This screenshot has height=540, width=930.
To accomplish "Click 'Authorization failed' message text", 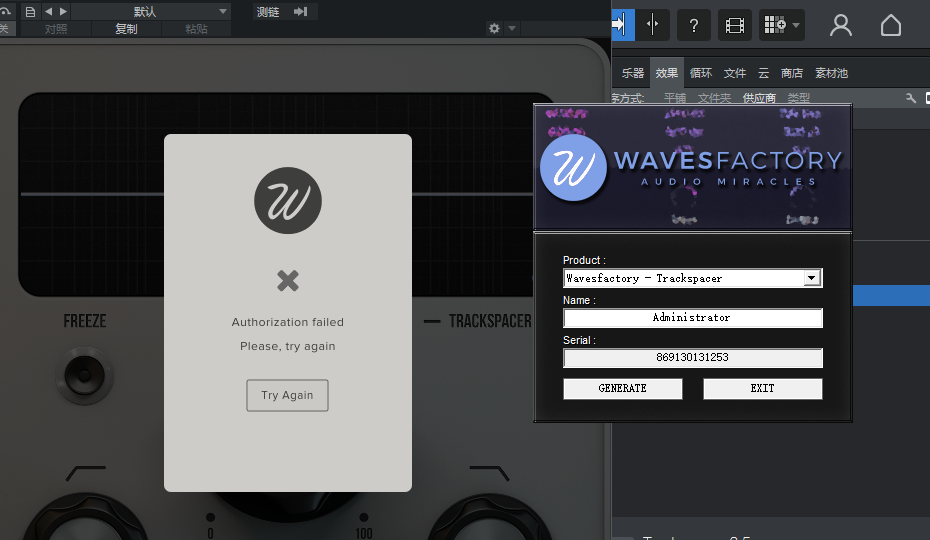I will (288, 322).
